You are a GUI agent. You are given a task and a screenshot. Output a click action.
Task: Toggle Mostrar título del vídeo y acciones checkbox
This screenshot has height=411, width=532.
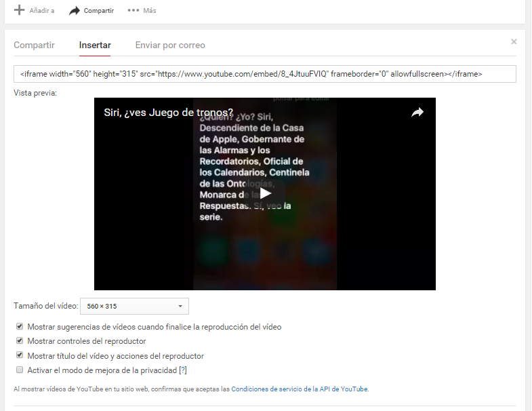(x=20, y=355)
